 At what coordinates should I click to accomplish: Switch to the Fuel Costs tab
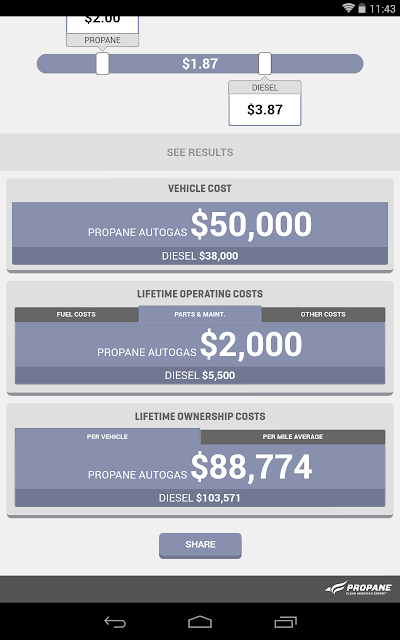[76, 314]
